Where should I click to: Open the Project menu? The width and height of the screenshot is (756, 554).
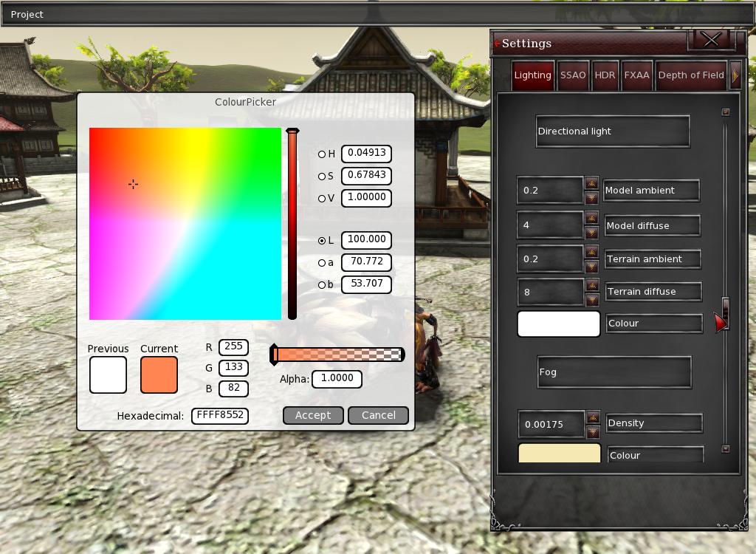(x=27, y=15)
